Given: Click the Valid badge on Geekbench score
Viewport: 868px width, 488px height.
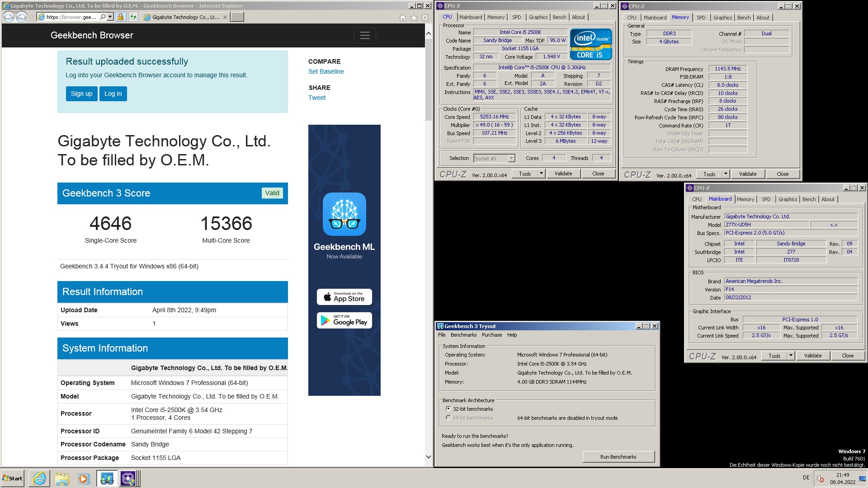Looking at the screenshot, I should coord(272,193).
